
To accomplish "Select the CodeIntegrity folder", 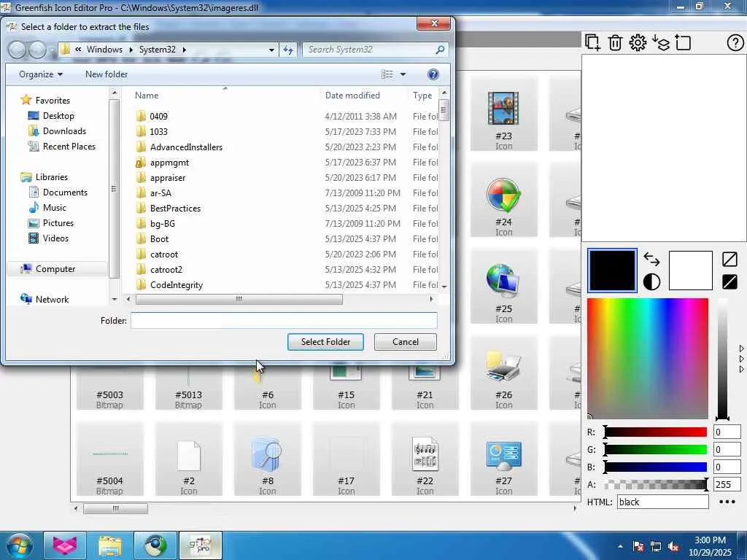I will coord(177,285).
